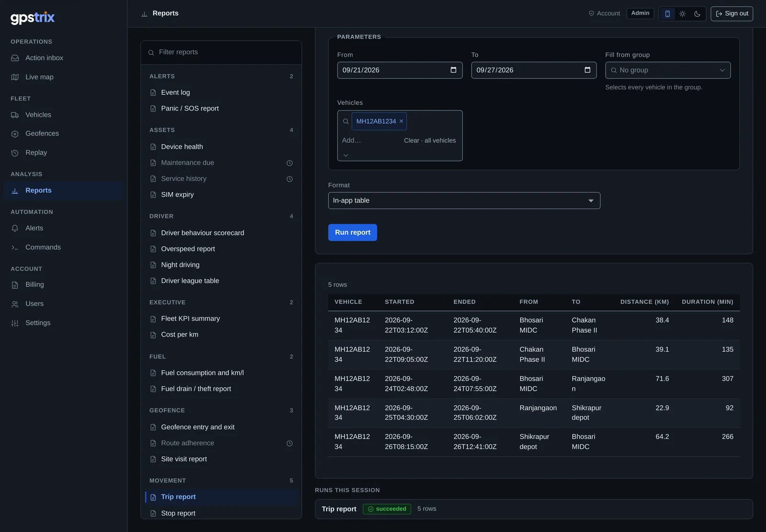Open the Fill from group dropdown
This screenshot has width=766, height=532.
pyautogui.click(x=668, y=70)
